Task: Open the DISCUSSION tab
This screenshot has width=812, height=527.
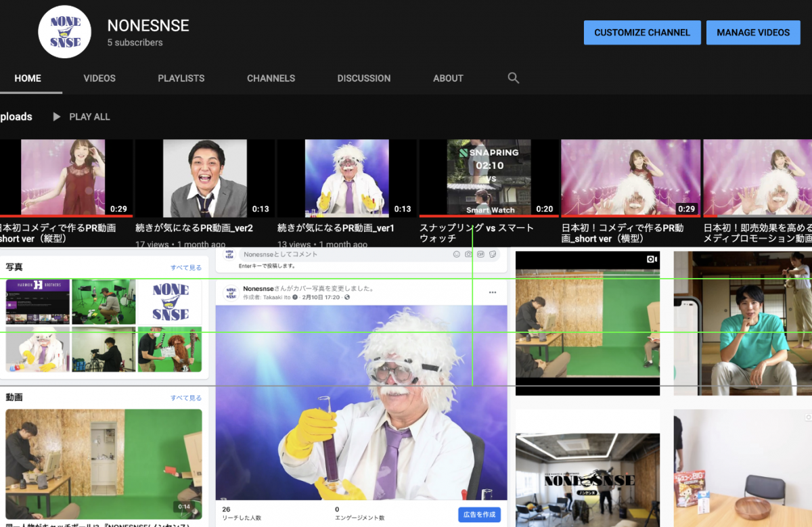Action: tap(364, 78)
